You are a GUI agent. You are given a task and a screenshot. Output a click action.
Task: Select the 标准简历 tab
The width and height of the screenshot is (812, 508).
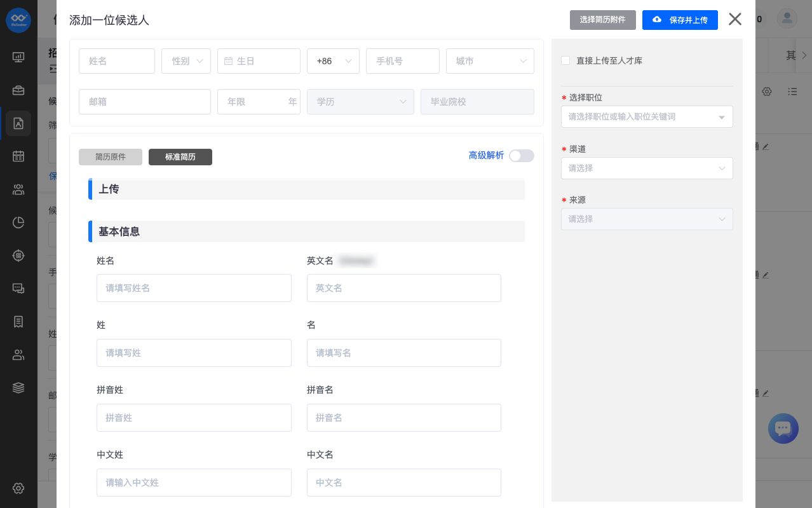tap(180, 157)
